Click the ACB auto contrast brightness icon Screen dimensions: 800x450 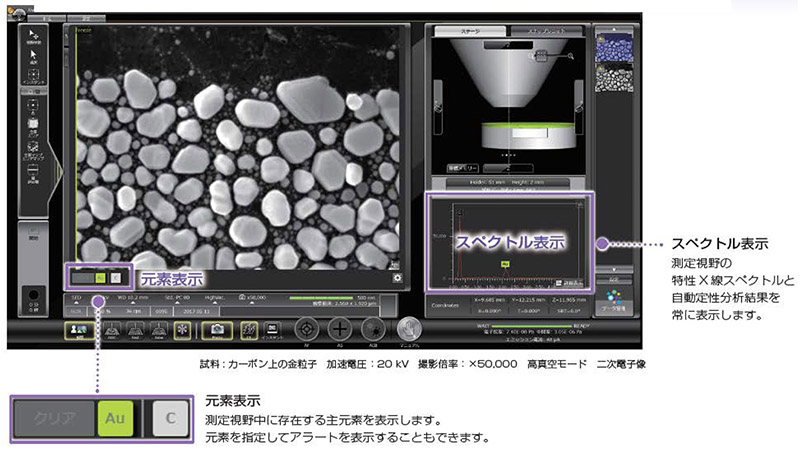click(x=374, y=329)
